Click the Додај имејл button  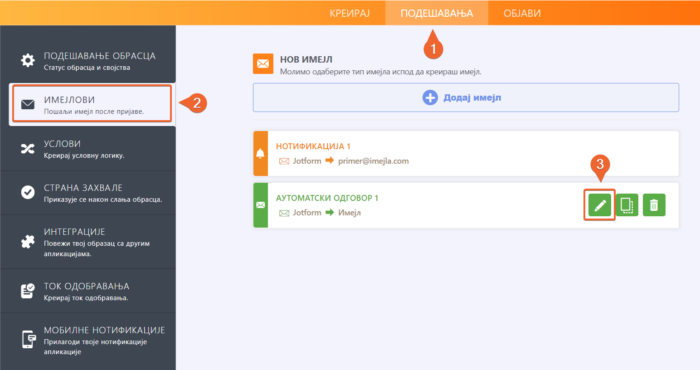(x=466, y=97)
